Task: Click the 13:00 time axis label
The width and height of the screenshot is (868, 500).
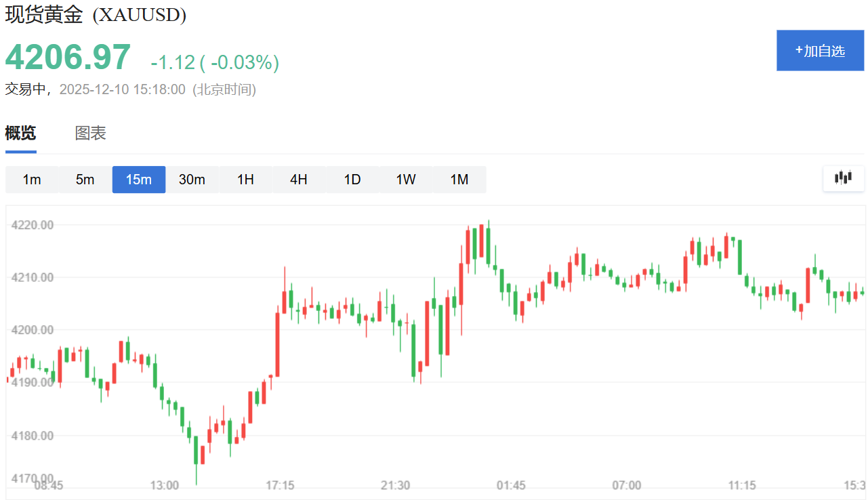Action: point(164,486)
